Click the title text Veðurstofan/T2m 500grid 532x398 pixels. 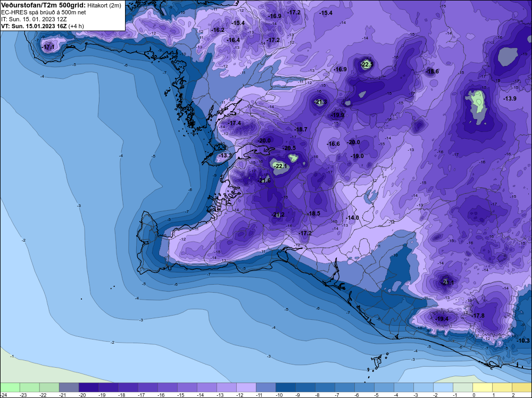pyautogui.click(x=44, y=5)
